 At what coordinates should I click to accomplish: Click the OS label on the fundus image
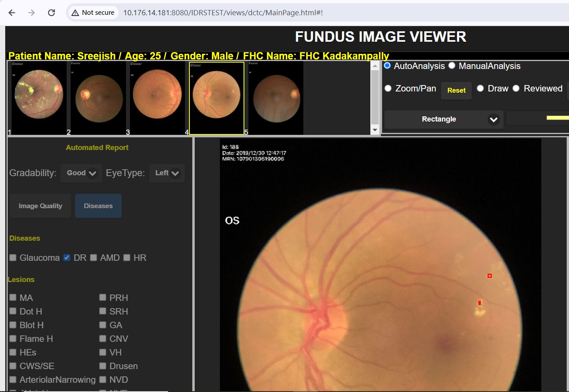232,221
